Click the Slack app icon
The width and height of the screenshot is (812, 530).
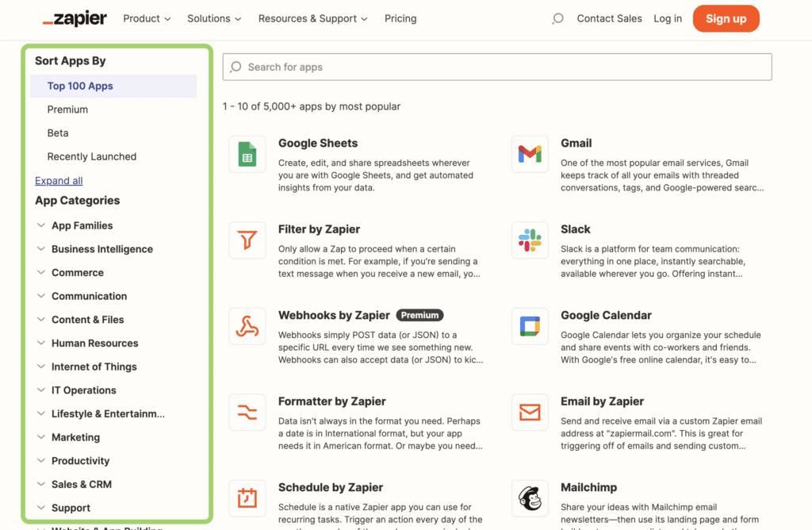click(529, 240)
